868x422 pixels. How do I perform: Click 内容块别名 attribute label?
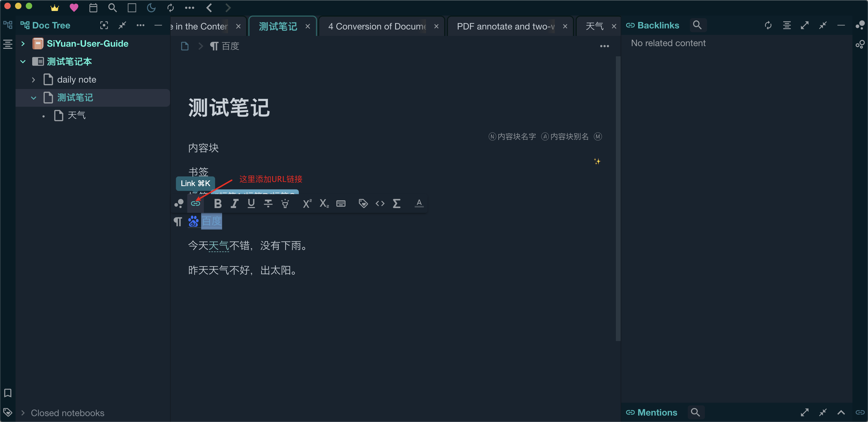[x=565, y=136]
